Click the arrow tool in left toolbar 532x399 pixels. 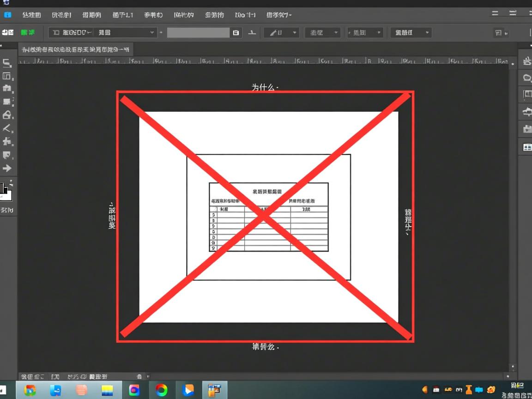pos(7,169)
